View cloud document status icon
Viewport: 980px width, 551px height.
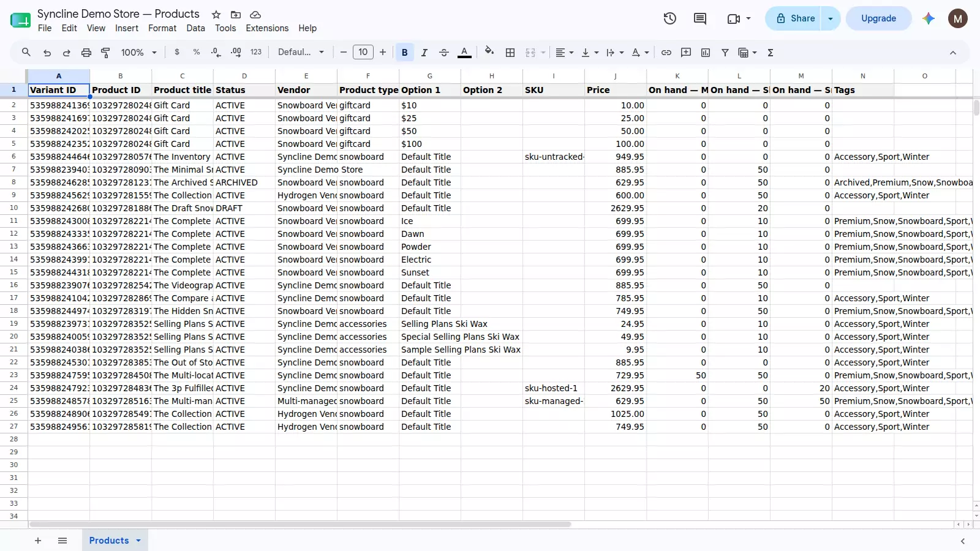click(x=255, y=14)
